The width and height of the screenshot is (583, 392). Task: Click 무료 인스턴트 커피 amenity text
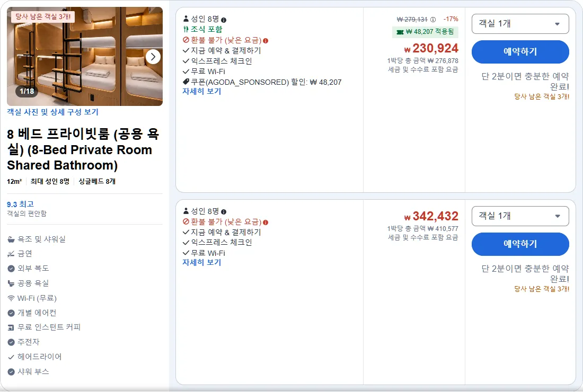click(x=49, y=327)
